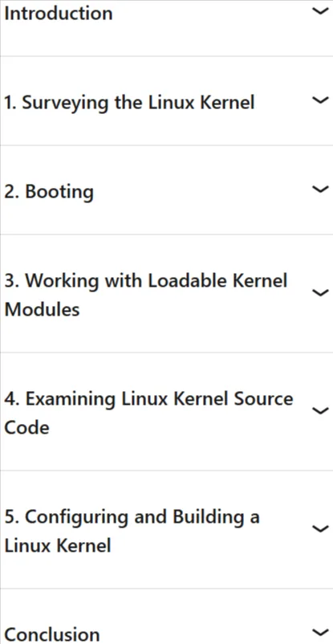Toggle chevron for Working with Loadable Kernel Modules
This screenshot has width=333, height=644.
coord(321,292)
